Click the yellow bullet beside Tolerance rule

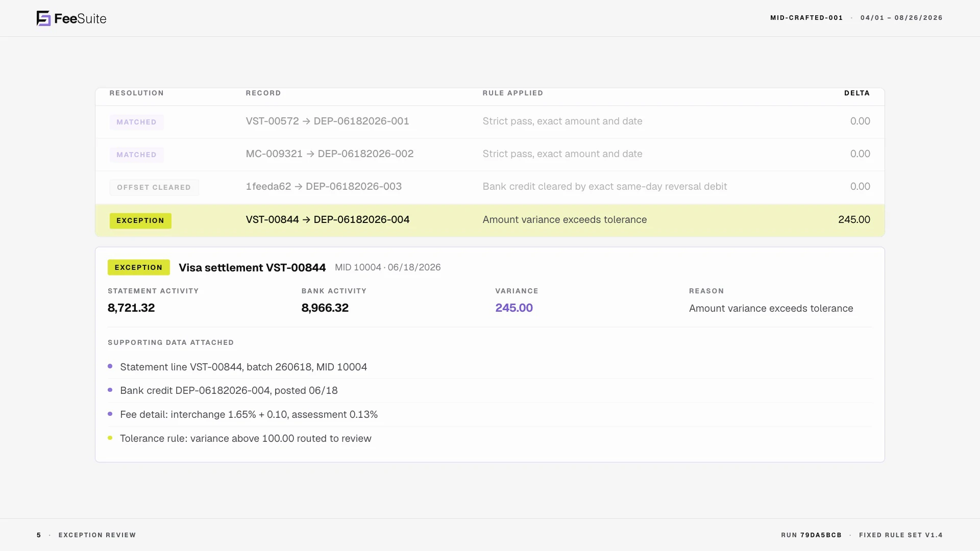click(x=110, y=438)
